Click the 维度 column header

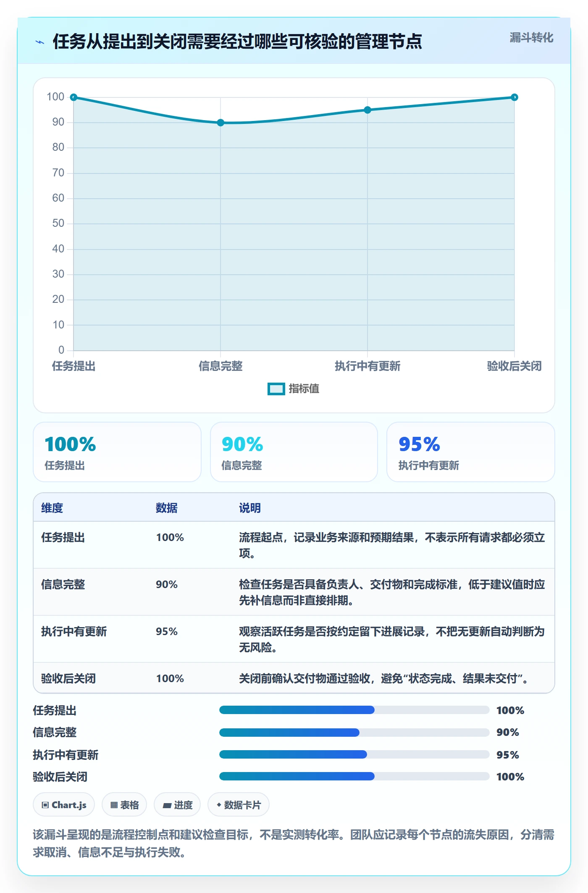click(52, 508)
